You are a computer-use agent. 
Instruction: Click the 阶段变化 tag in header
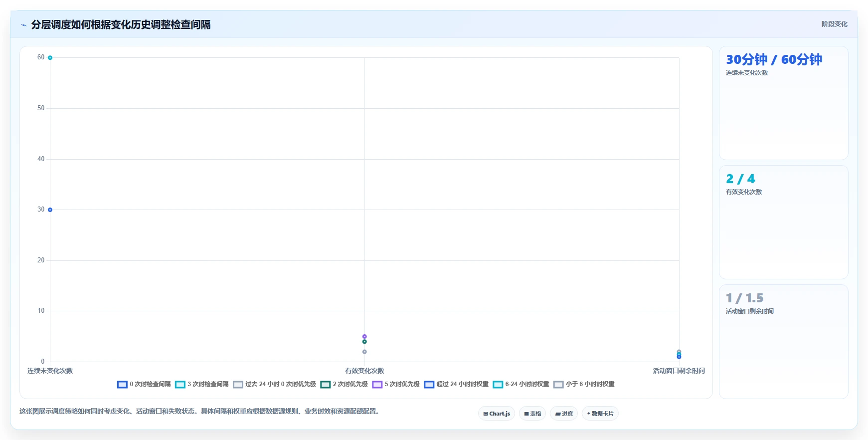[x=834, y=24]
